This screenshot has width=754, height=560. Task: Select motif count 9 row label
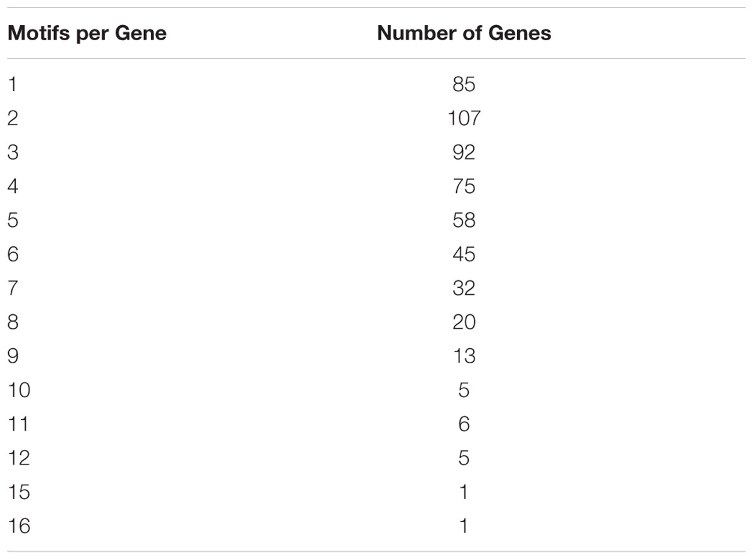point(13,356)
